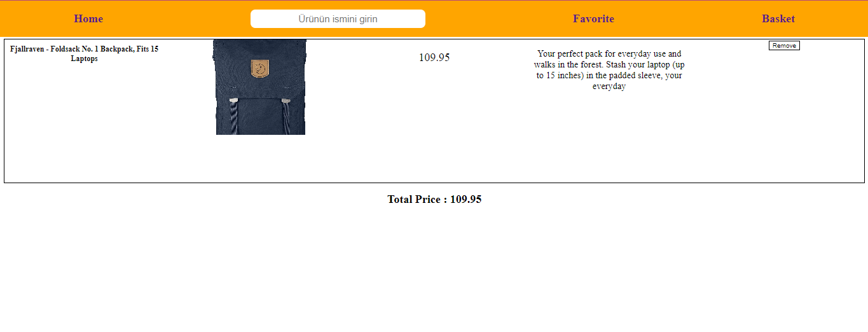Open the Basket page link
This screenshot has height=332, width=868.
tap(778, 18)
